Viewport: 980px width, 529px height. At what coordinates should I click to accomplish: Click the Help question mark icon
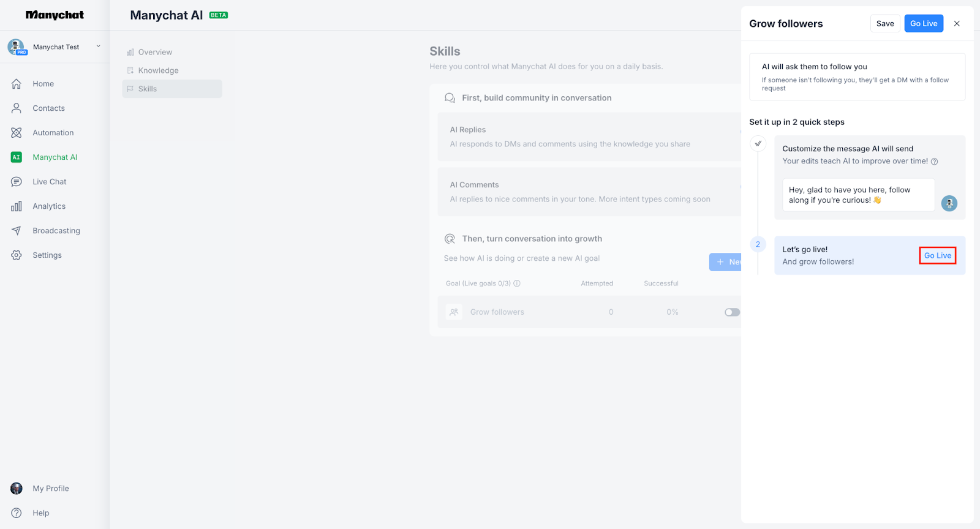[x=17, y=513]
